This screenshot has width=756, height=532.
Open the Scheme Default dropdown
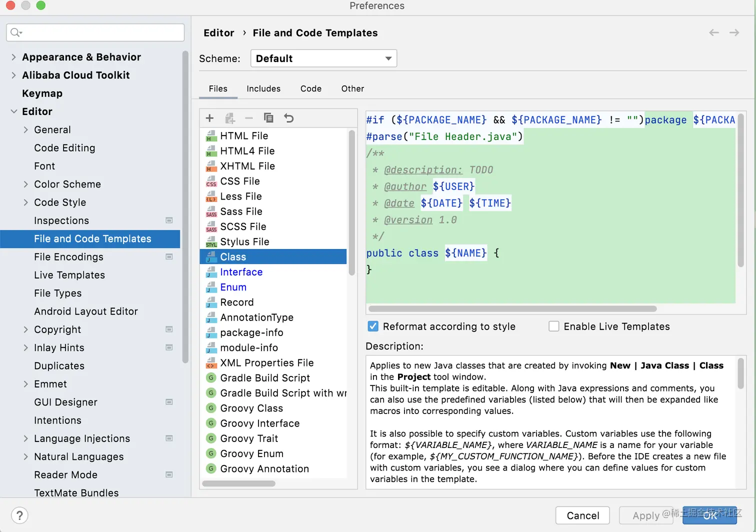click(323, 58)
